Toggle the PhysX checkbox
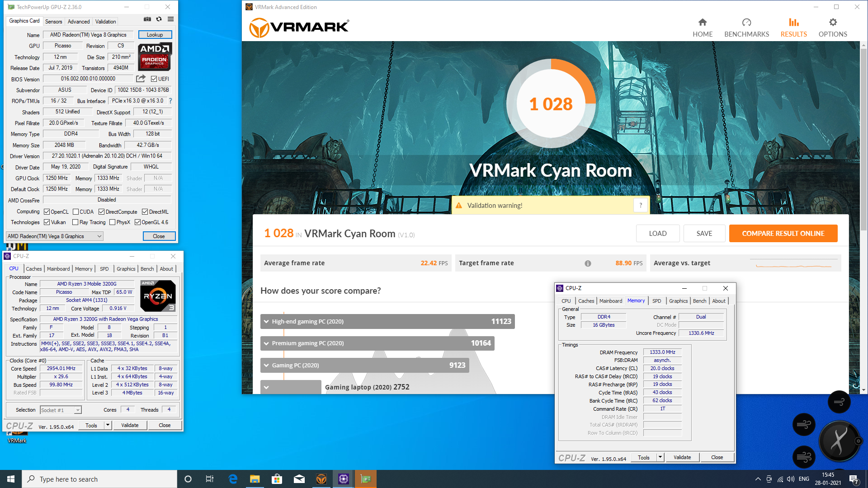 [x=112, y=222]
